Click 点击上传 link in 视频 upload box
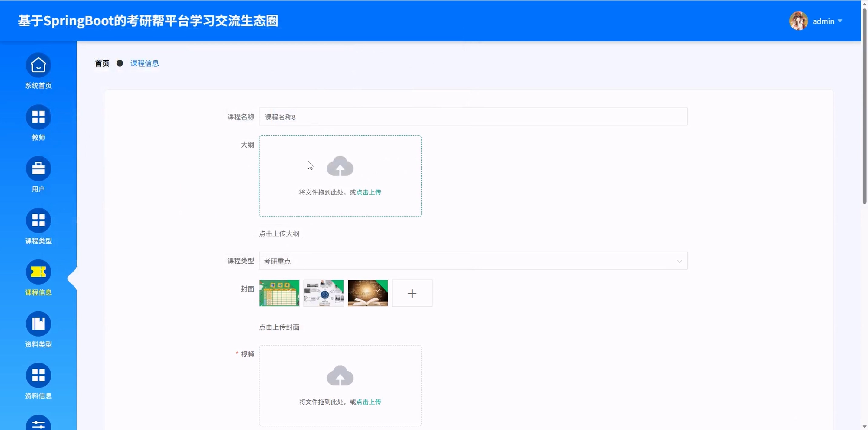The height and width of the screenshot is (430, 868). pyautogui.click(x=368, y=402)
